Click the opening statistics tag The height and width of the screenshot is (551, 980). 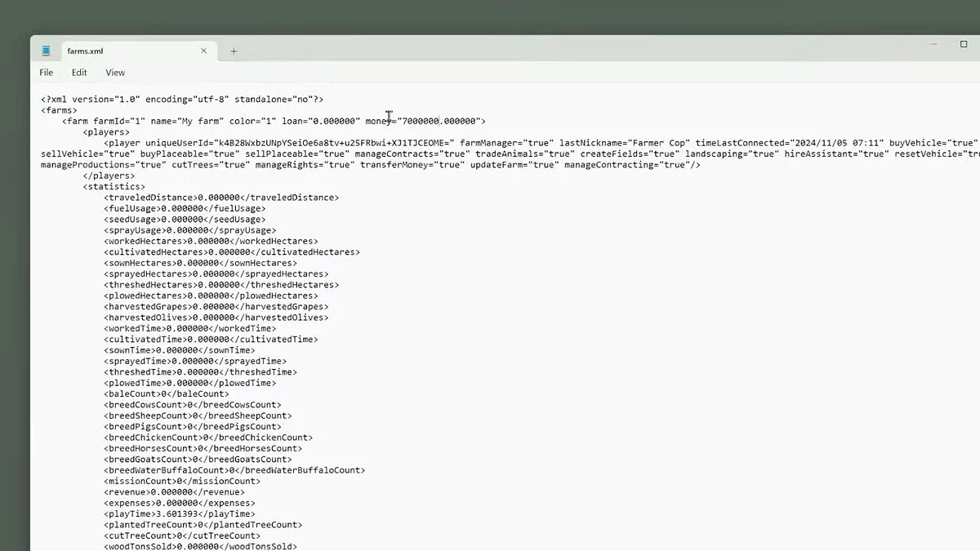point(114,187)
